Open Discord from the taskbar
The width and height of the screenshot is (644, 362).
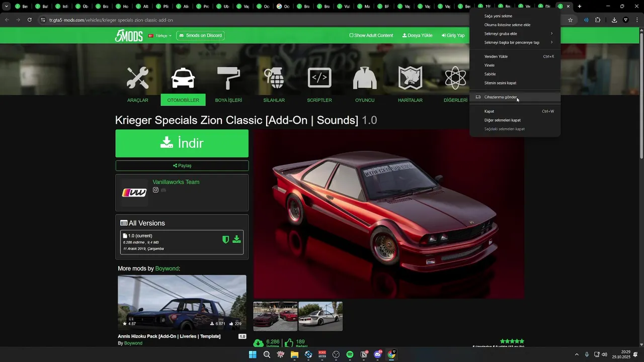coord(377,354)
